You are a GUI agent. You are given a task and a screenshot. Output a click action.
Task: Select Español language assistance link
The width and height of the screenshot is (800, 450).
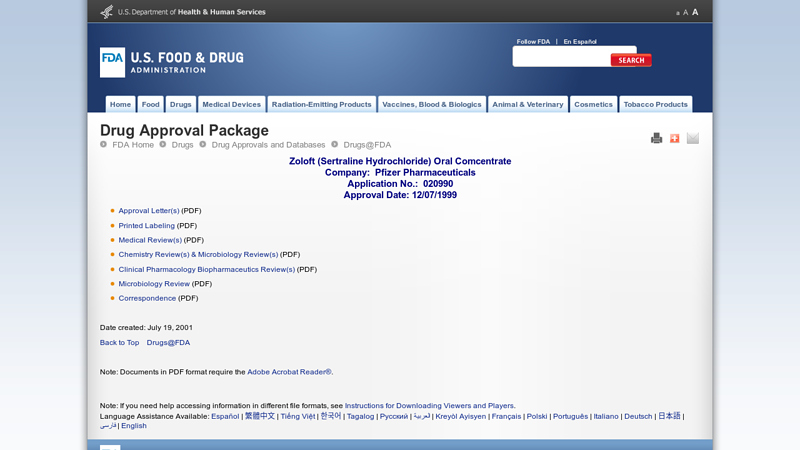225,416
